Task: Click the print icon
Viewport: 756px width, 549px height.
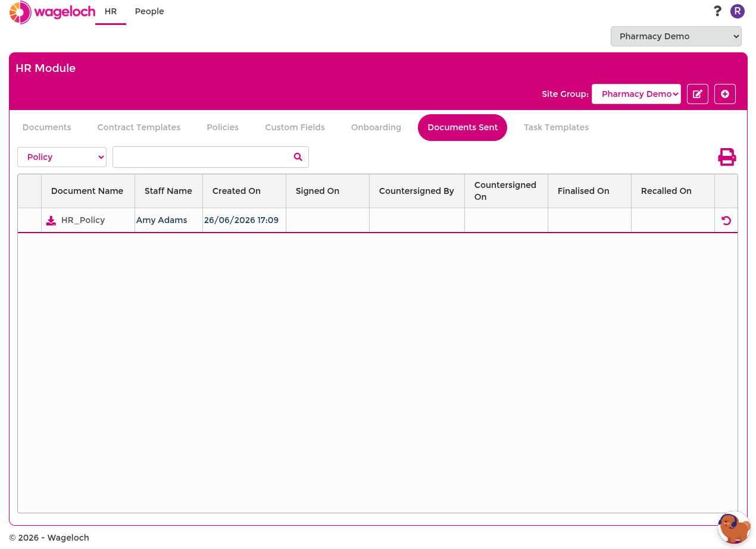Action: point(727,157)
